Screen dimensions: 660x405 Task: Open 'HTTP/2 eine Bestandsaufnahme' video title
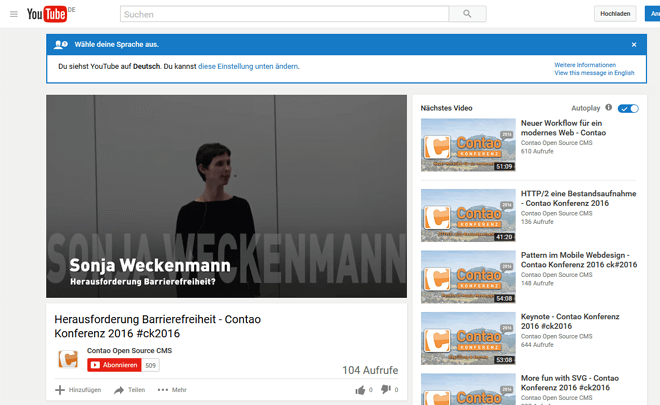[x=578, y=198]
